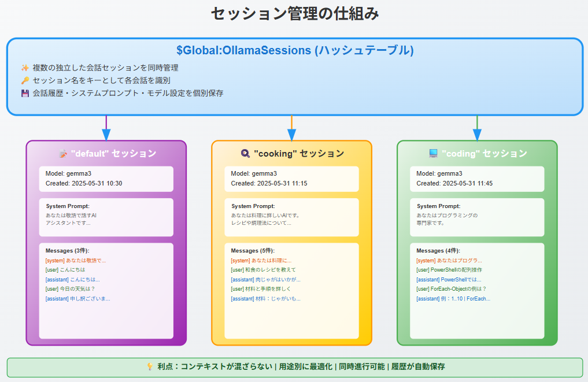Click the line 会話履歴・システムプロンプト・モデル設定を個別保存
The image size is (588, 382).
128,94
